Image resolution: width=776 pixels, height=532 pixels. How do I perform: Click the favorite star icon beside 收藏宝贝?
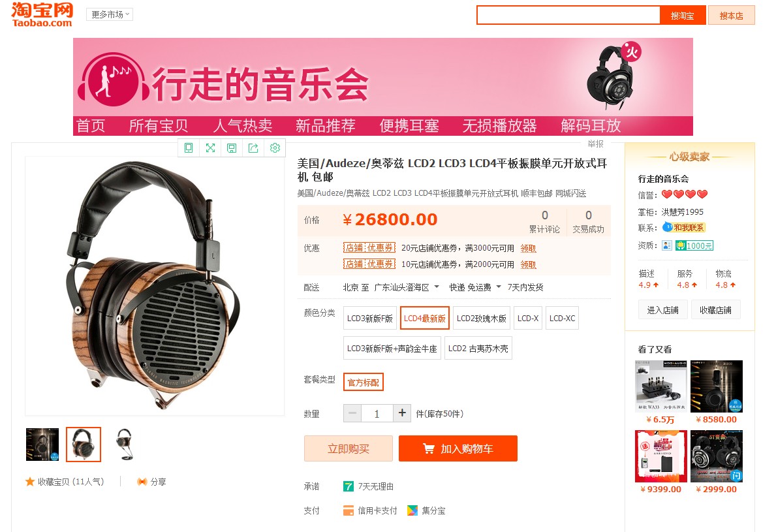[30, 482]
